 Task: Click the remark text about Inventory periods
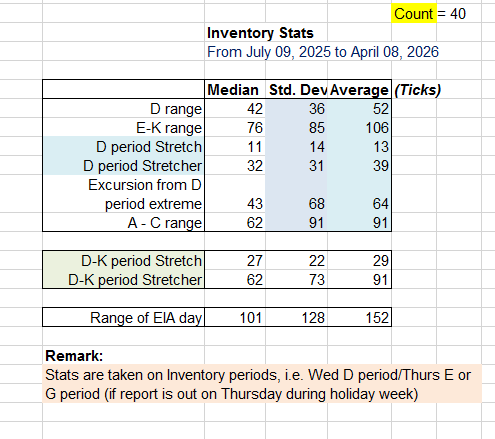tap(262, 384)
